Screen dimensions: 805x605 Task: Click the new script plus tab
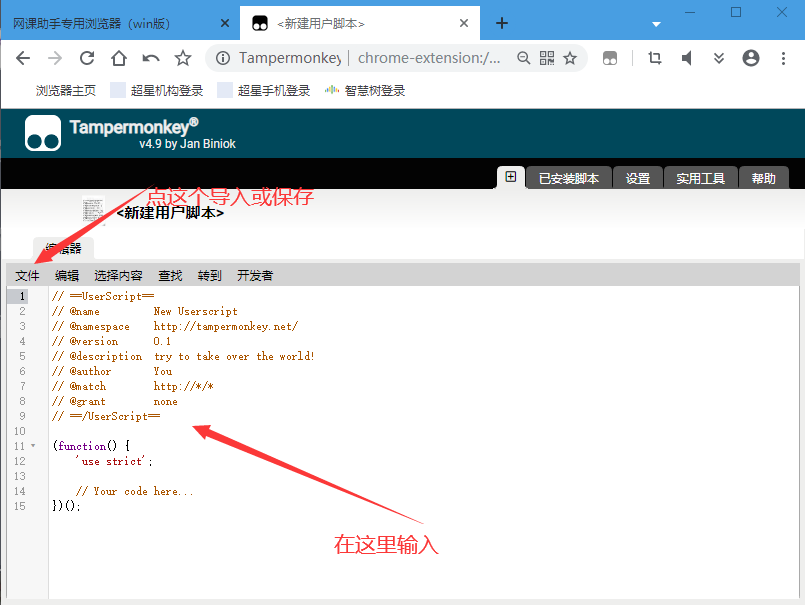click(x=511, y=177)
